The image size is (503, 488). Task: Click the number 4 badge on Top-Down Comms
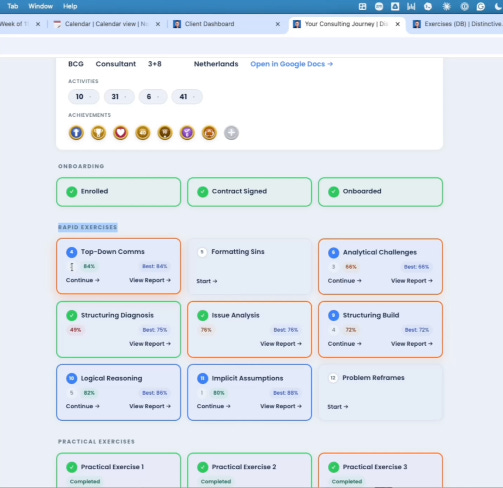click(x=71, y=252)
